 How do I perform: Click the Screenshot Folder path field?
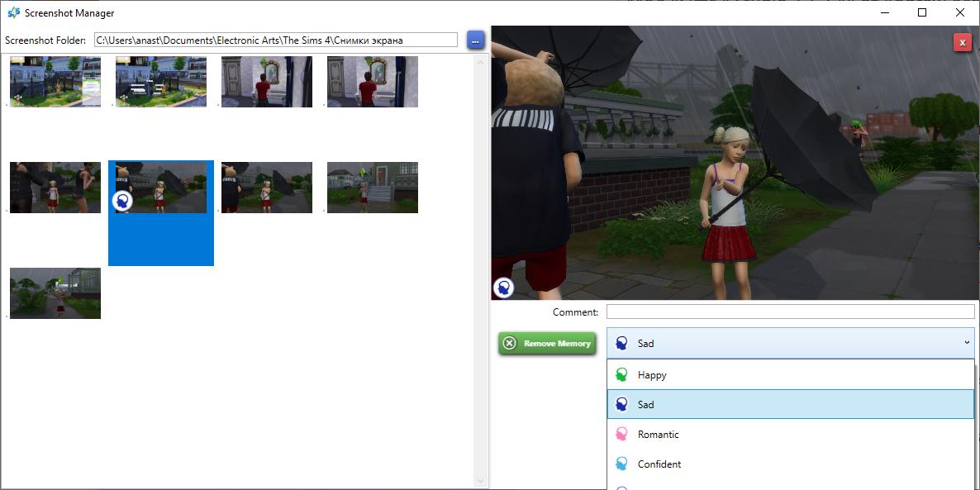275,40
